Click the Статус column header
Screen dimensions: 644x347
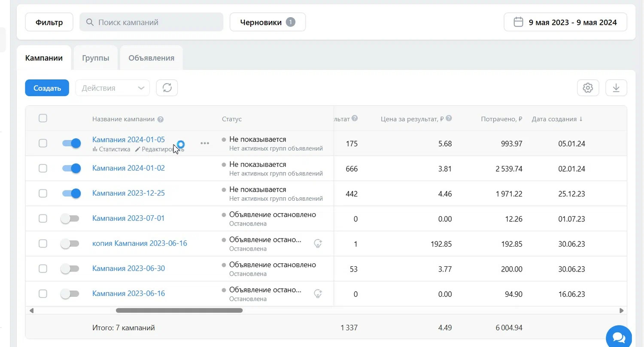pyautogui.click(x=232, y=119)
